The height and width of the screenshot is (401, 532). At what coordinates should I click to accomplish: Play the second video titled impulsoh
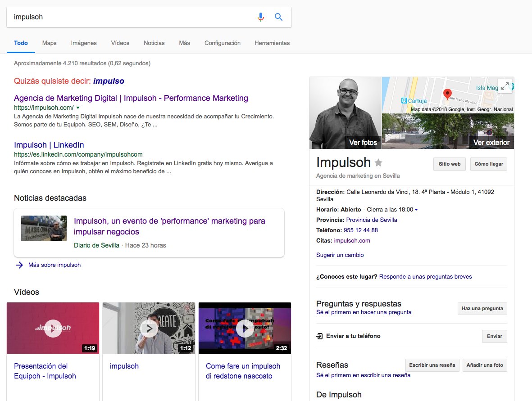149,328
